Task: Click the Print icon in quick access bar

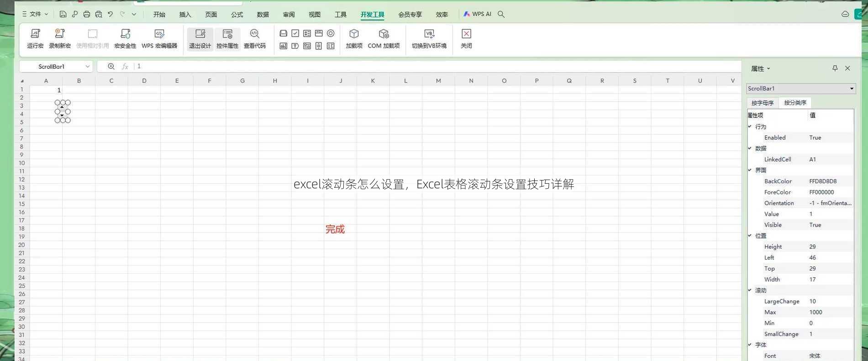Action: [87, 14]
